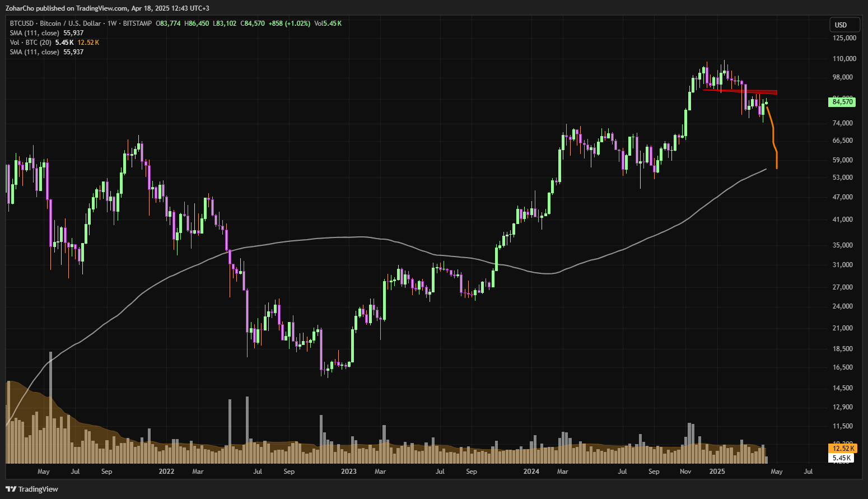The height and width of the screenshot is (499, 868).
Task: Click the 47,000 price axis label
Action: tap(843, 197)
